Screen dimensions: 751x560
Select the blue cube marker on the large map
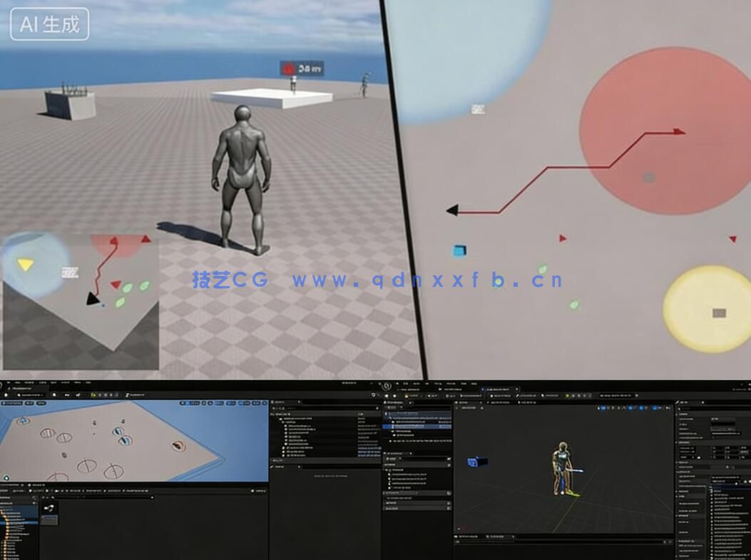click(x=460, y=250)
